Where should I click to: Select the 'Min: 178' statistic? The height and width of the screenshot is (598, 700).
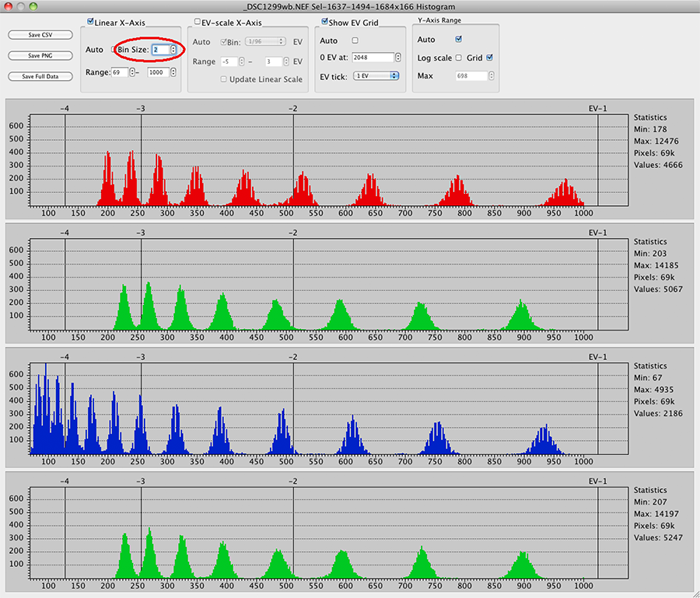650,129
